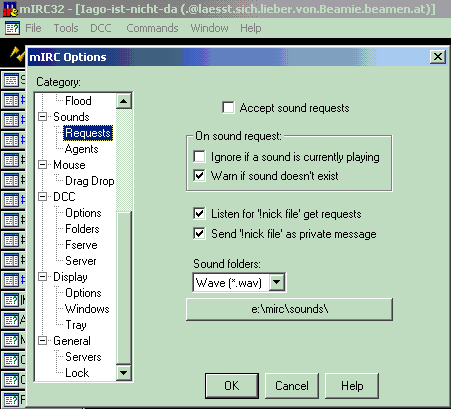
Task: Toggle Send '!nick file' as private message
Action: [199, 234]
